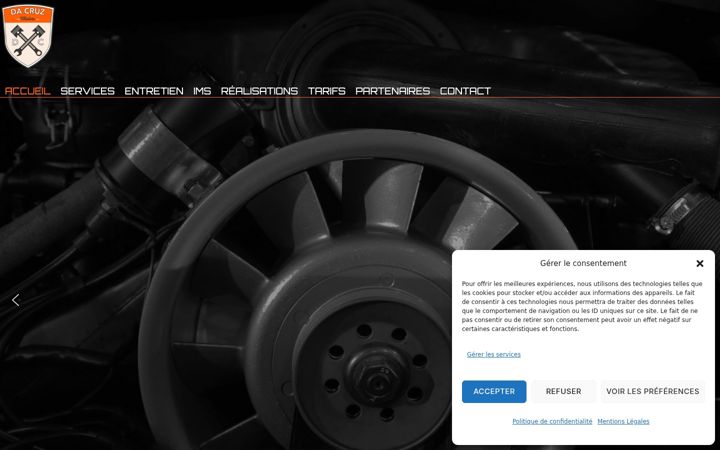The height and width of the screenshot is (450, 720).
Task: Go to the Services page
Action: coord(88,91)
